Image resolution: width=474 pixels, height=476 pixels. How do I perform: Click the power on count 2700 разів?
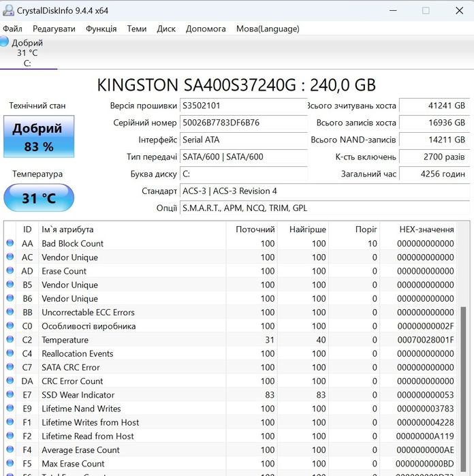[x=434, y=157]
